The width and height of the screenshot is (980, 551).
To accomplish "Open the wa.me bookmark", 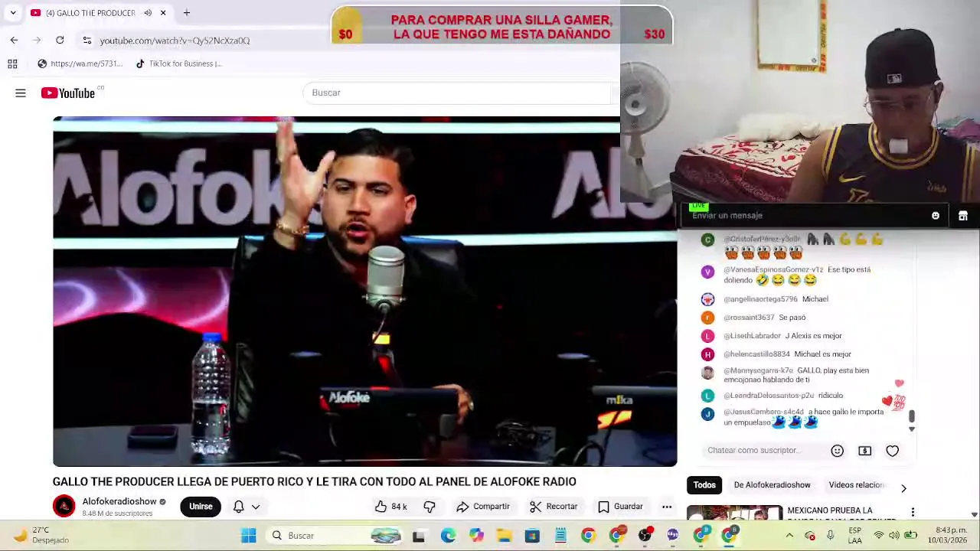I will tap(80, 64).
